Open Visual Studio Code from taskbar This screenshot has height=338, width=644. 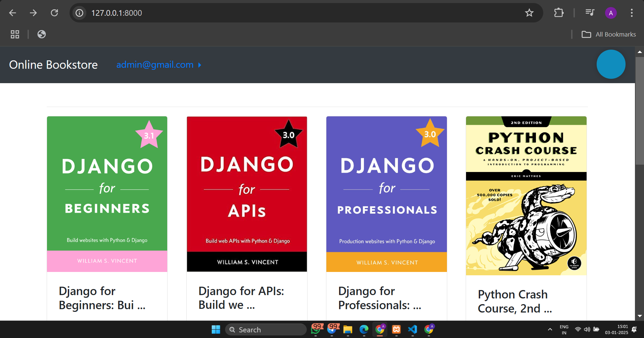point(412,330)
